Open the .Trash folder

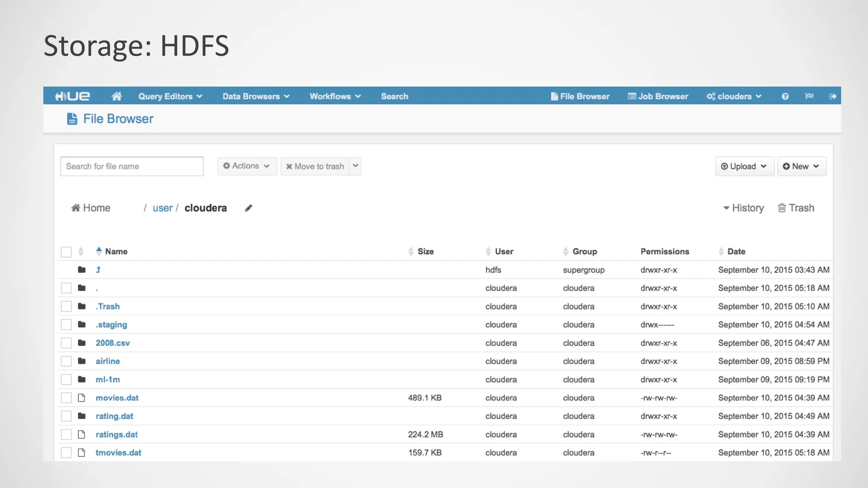pyautogui.click(x=108, y=306)
